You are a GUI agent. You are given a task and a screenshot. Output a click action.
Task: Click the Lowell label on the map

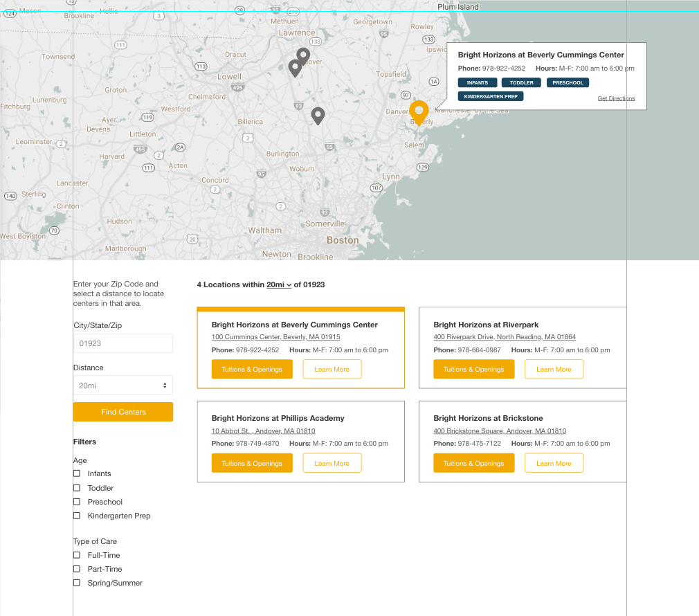pos(229,77)
